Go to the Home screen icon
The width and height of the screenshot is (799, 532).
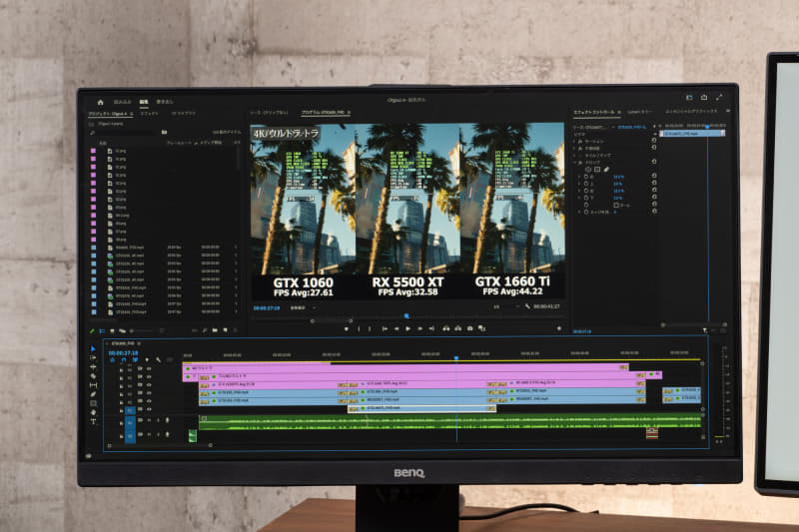click(101, 103)
